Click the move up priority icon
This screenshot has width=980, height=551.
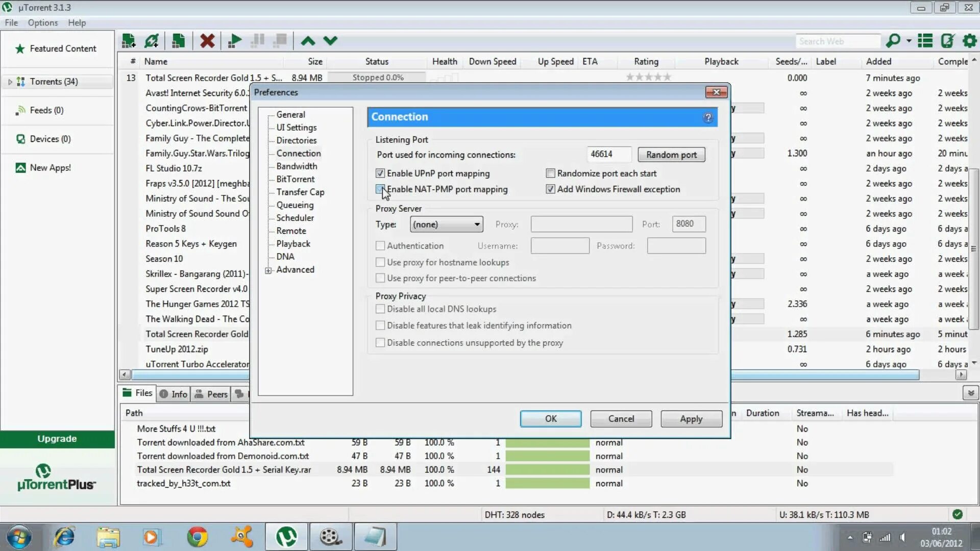pyautogui.click(x=308, y=41)
